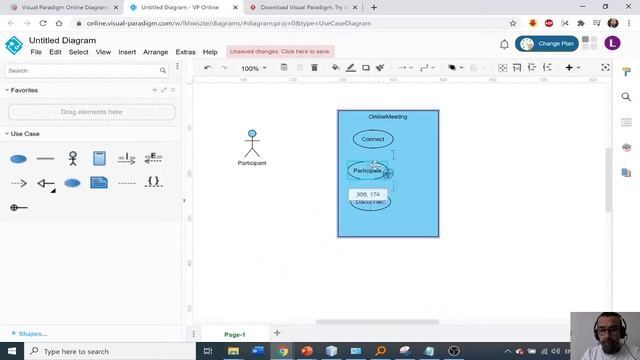
Task: Pick the solid Association line shape
Action: (x=45, y=158)
